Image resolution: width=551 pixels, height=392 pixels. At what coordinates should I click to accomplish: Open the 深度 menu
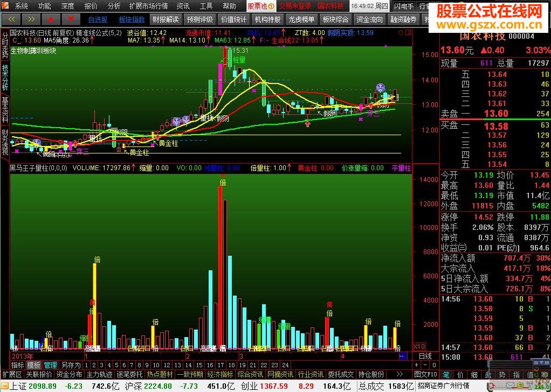point(67,6)
